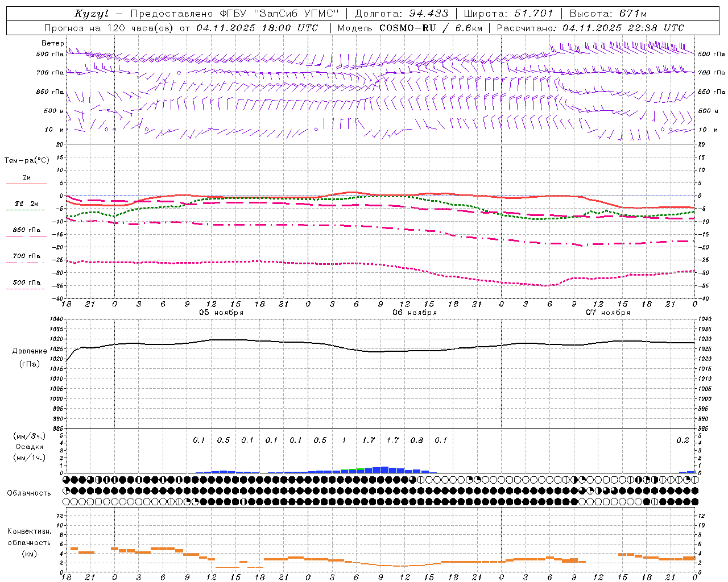Click the 850 гПа entry in the temperature legend

(x=26, y=230)
